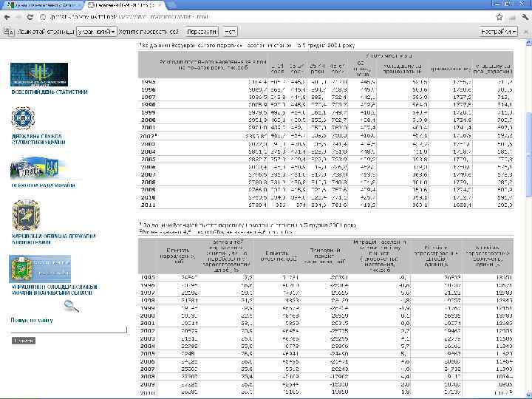Select the 1999 row in the births table
The image size is (532, 399).
(326, 308)
